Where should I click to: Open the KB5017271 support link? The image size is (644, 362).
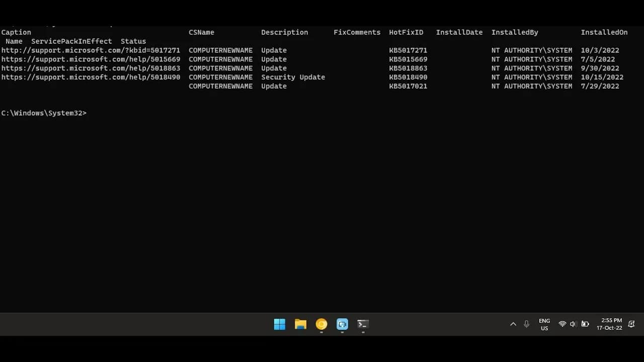tap(91, 50)
